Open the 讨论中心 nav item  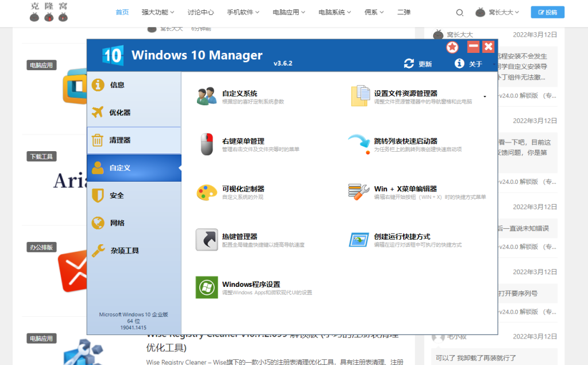click(x=200, y=13)
